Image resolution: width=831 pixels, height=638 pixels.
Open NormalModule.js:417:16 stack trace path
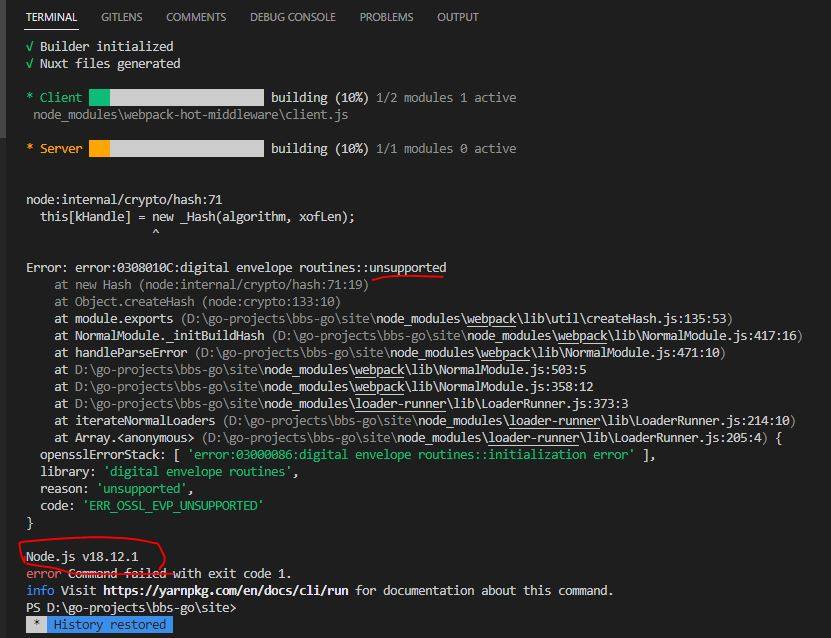coord(537,336)
